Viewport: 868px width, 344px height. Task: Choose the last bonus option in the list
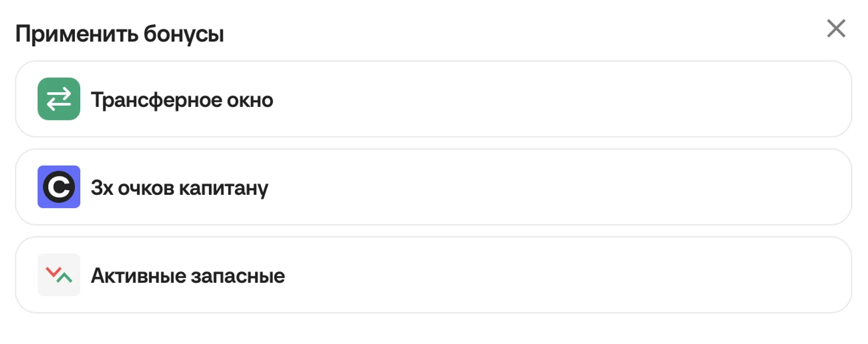[433, 275]
